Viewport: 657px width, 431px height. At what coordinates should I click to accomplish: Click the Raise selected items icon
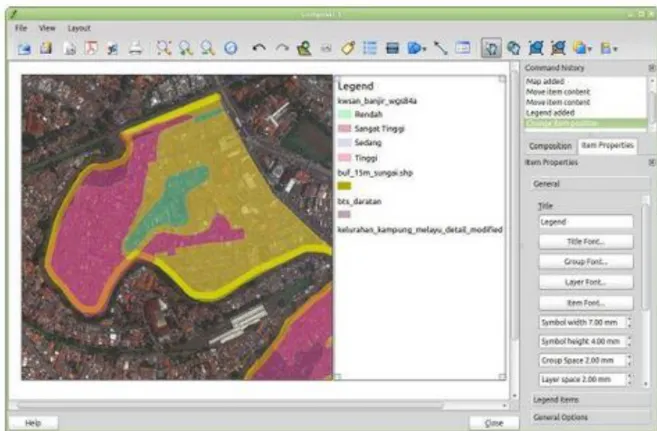579,48
